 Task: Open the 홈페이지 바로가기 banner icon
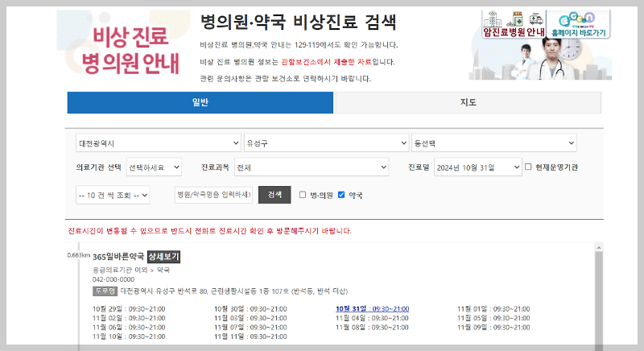pos(578,24)
